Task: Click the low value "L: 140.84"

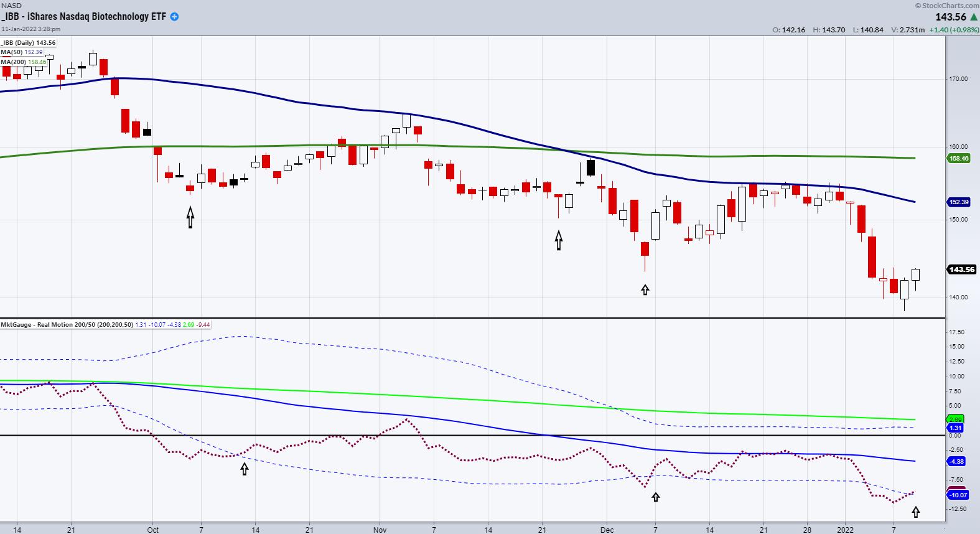Action: click(868, 30)
